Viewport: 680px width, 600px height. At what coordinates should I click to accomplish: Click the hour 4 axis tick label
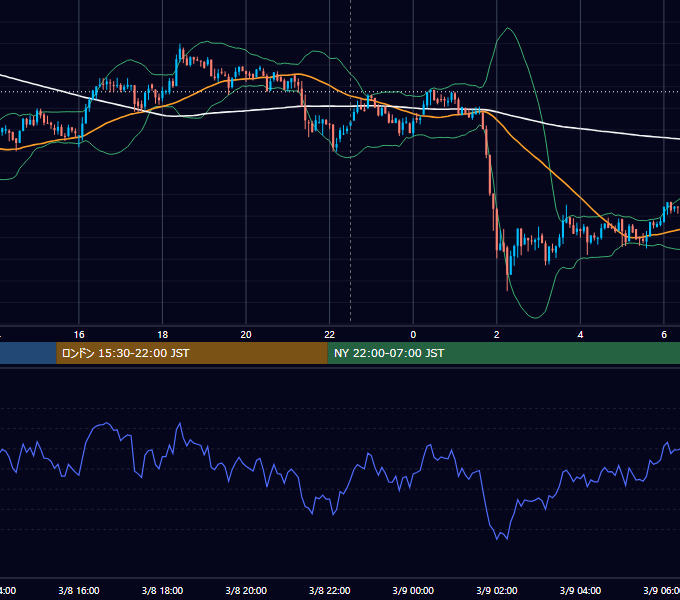(x=580, y=335)
